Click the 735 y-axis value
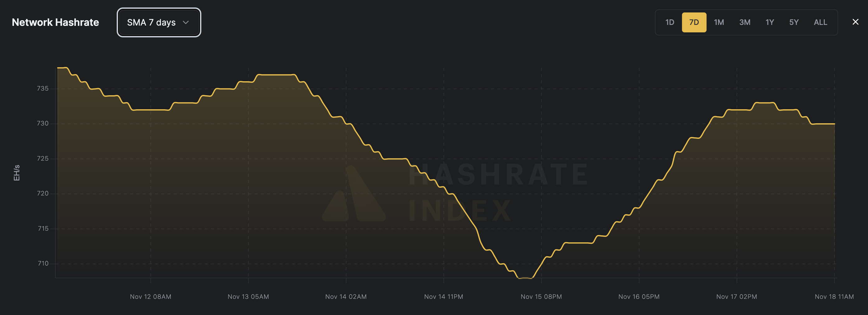The image size is (868, 315). click(43, 88)
